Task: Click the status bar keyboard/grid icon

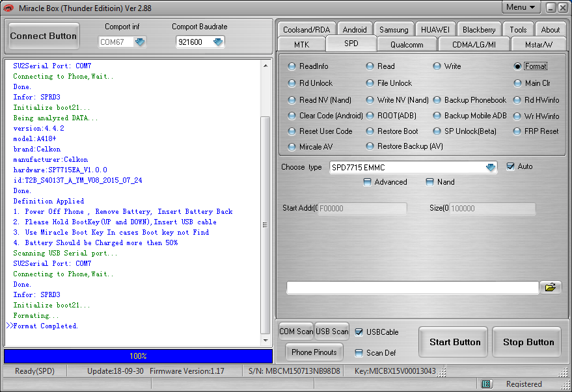Action: point(486,384)
